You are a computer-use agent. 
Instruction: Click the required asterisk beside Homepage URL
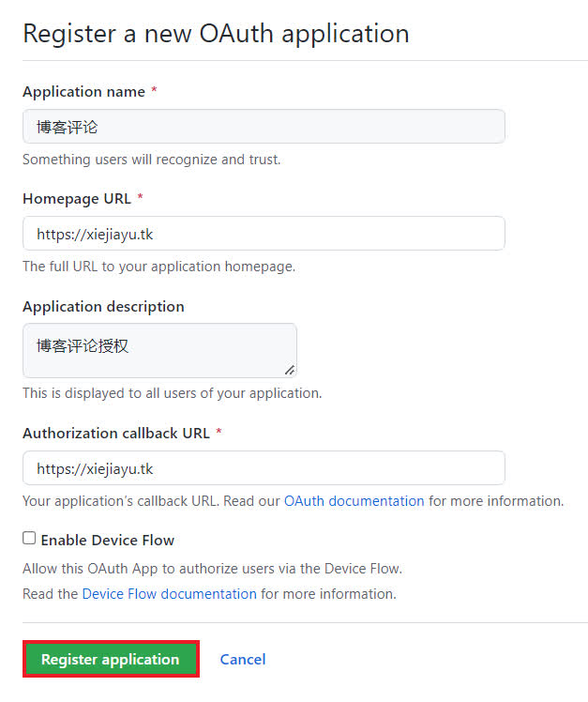(141, 199)
